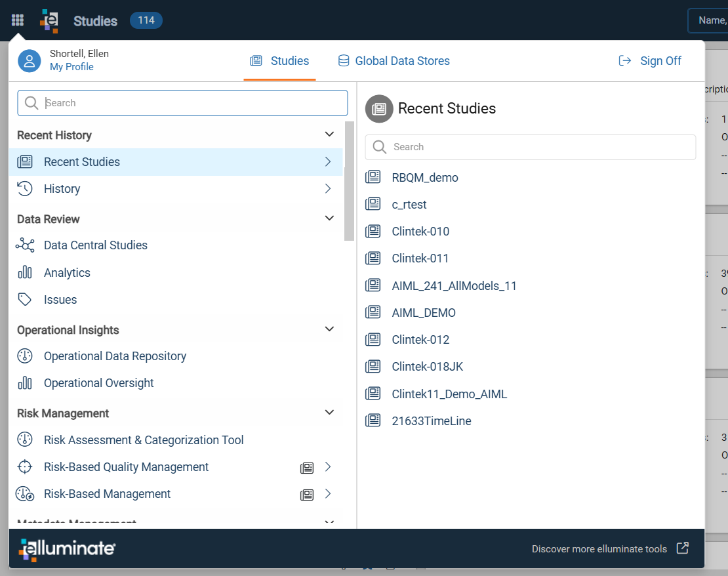Switch to the Global Data Stores tab

[x=394, y=61]
